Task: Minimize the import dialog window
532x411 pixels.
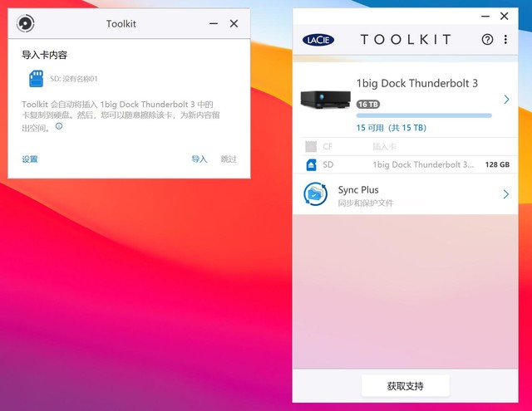Action: [x=214, y=24]
